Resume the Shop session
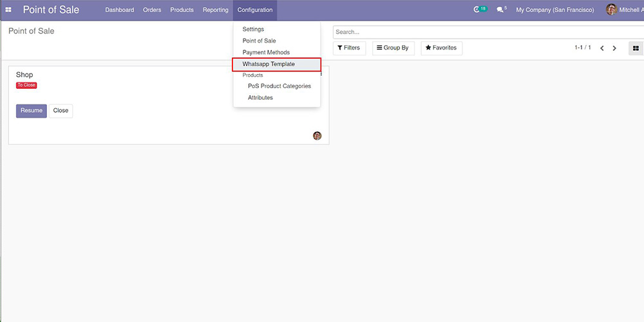 tap(31, 111)
